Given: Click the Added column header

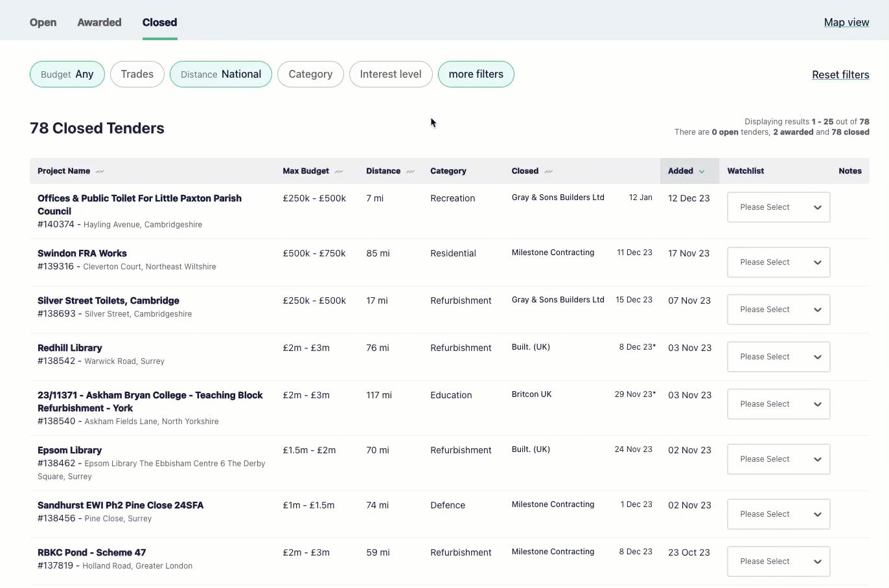Looking at the screenshot, I should point(689,171).
